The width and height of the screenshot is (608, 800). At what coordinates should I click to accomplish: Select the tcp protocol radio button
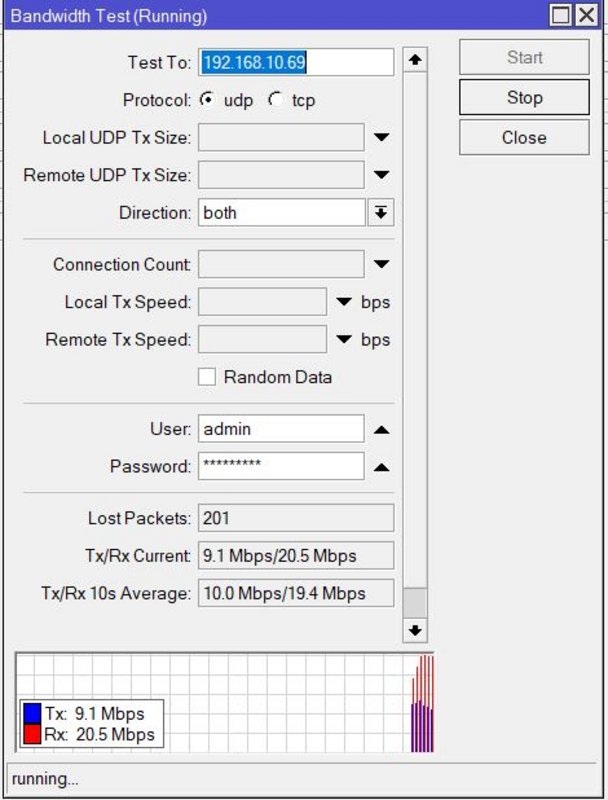pos(275,99)
